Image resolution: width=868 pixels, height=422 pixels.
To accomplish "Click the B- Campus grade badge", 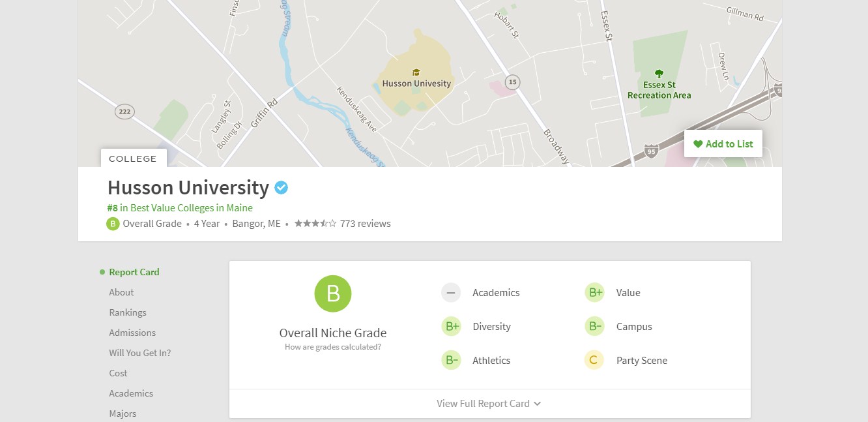I will [x=595, y=327].
